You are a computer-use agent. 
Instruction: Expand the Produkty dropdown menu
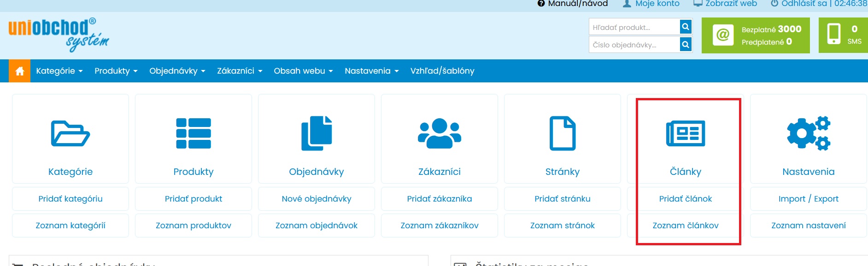tap(116, 71)
